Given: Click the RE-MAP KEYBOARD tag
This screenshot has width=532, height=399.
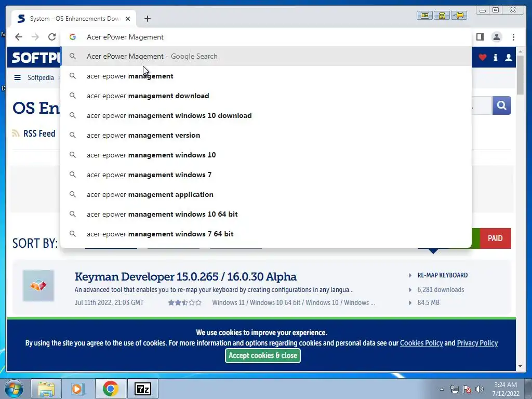Looking at the screenshot, I should click(x=443, y=275).
